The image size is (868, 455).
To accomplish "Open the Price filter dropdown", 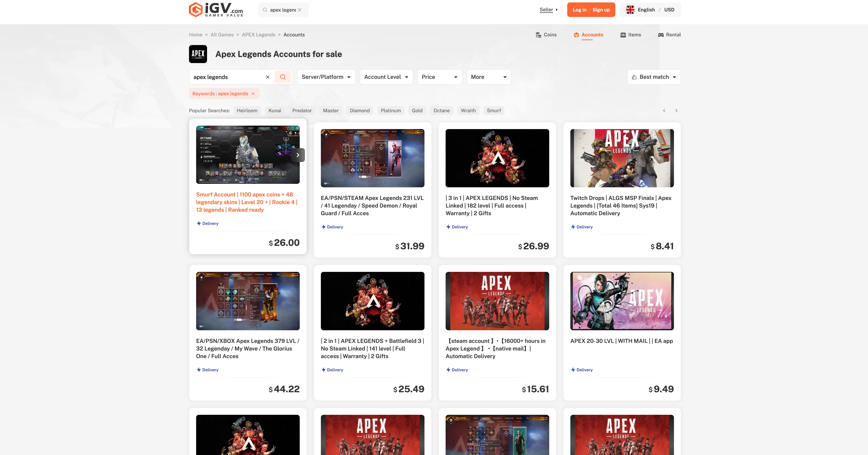I will pyautogui.click(x=439, y=77).
